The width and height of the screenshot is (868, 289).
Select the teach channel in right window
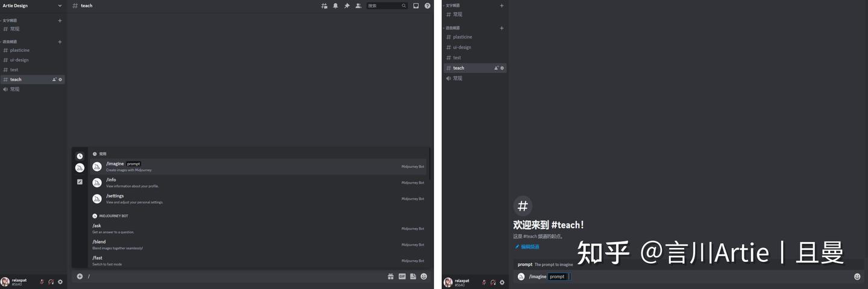(x=475, y=68)
